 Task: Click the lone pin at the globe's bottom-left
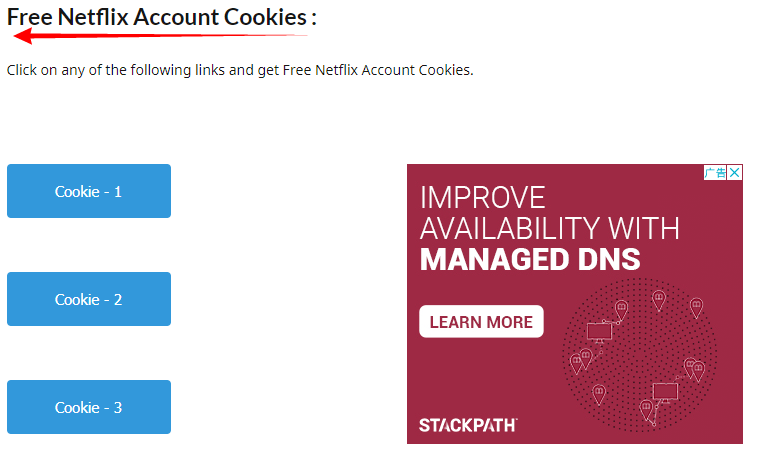point(599,394)
